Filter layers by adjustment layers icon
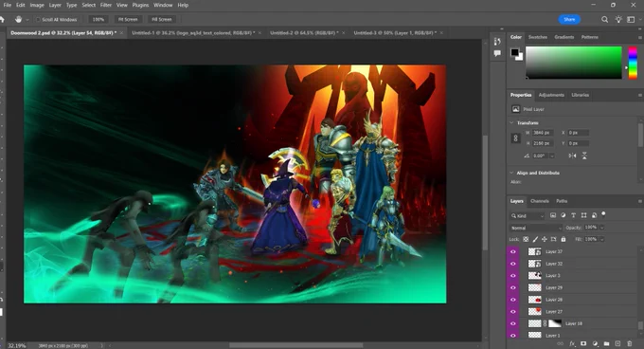644x349 pixels. click(x=563, y=215)
